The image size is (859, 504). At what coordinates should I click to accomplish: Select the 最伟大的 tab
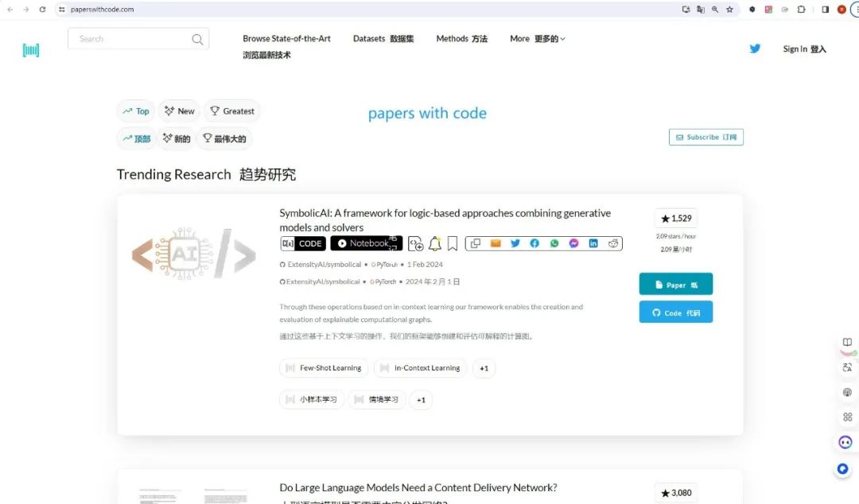(224, 138)
